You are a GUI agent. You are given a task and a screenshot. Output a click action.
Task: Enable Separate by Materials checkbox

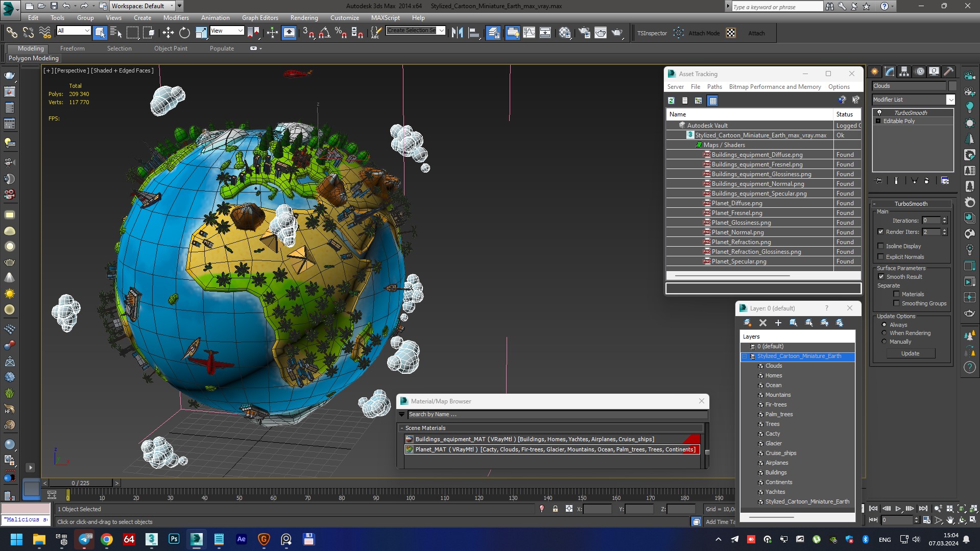[x=896, y=294]
